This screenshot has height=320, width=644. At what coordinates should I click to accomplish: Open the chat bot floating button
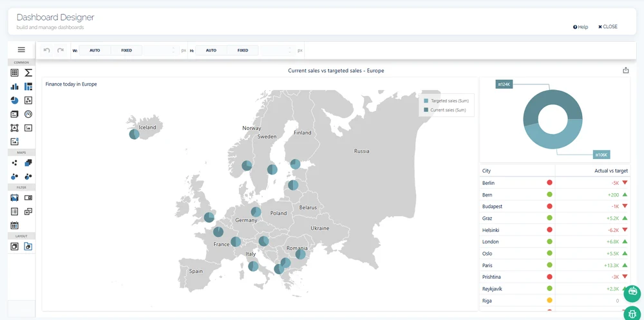(632, 294)
